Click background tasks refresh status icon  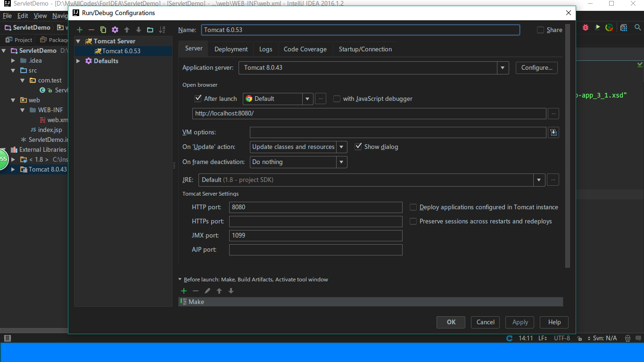509,338
